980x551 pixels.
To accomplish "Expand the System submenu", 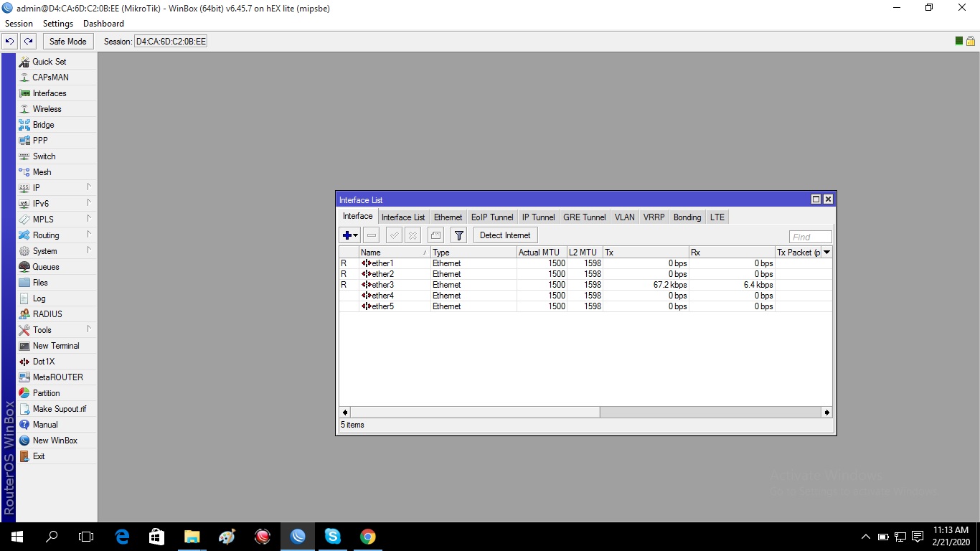I will click(56, 251).
